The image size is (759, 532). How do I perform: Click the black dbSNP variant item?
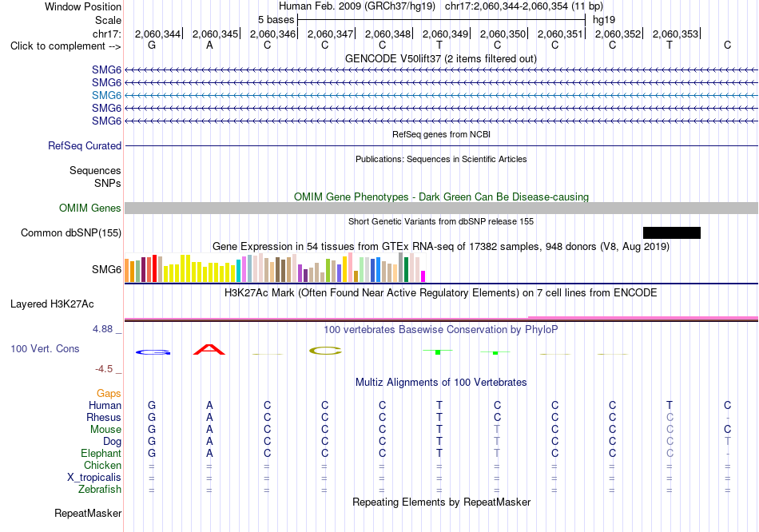[x=671, y=232]
